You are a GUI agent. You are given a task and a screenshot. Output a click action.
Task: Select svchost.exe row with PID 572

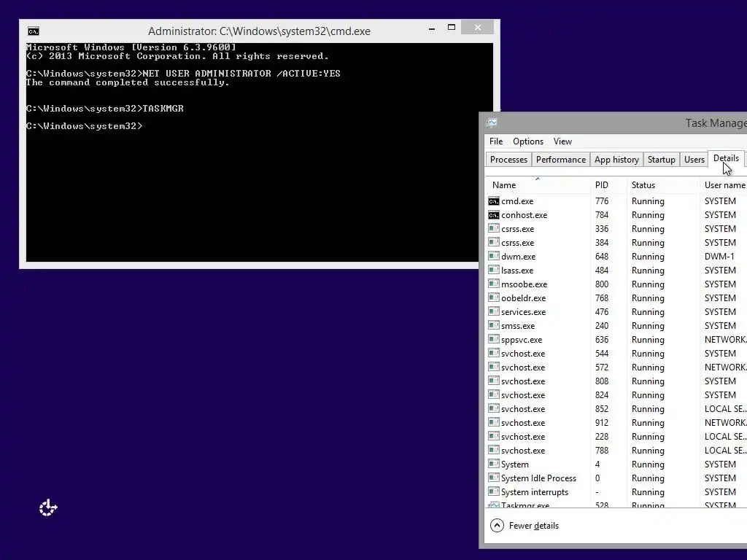click(x=616, y=367)
